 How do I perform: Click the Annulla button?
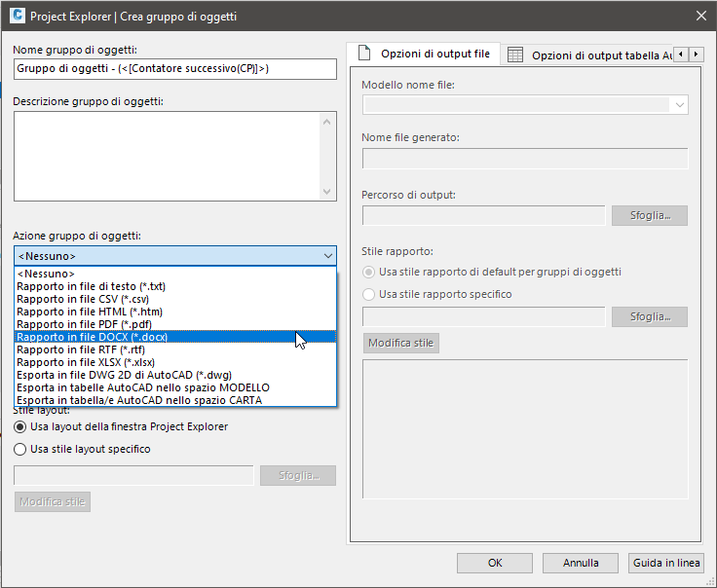tap(581, 563)
